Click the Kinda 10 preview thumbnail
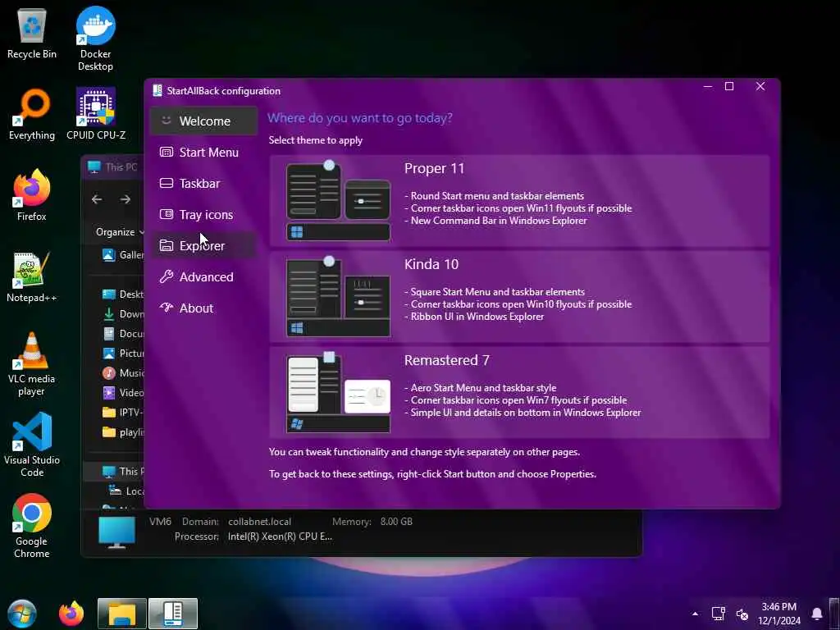This screenshot has height=630, width=840. pos(338,297)
